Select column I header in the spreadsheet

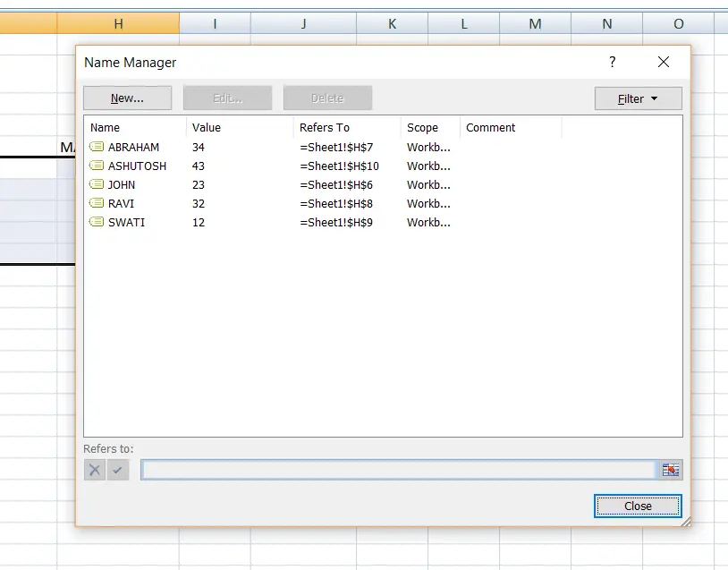pyautogui.click(x=215, y=23)
